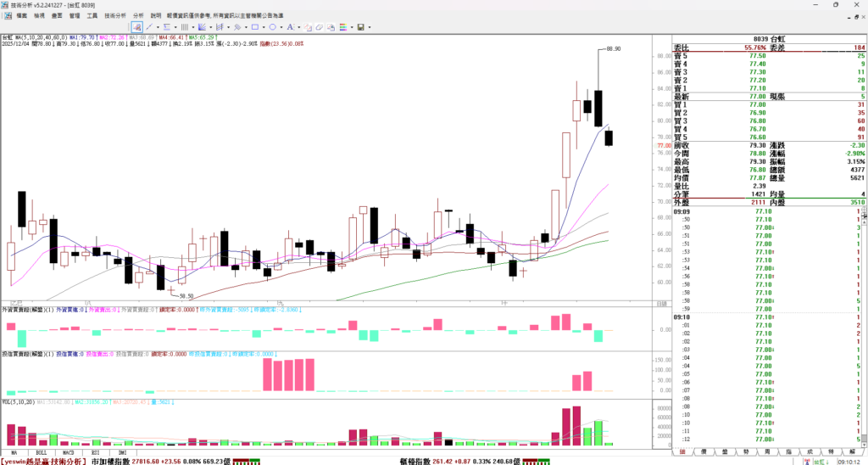The height and width of the screenshot is (465, 868).
Task: Switch to the BOLL indicator tab
Action: click(42, 453)
